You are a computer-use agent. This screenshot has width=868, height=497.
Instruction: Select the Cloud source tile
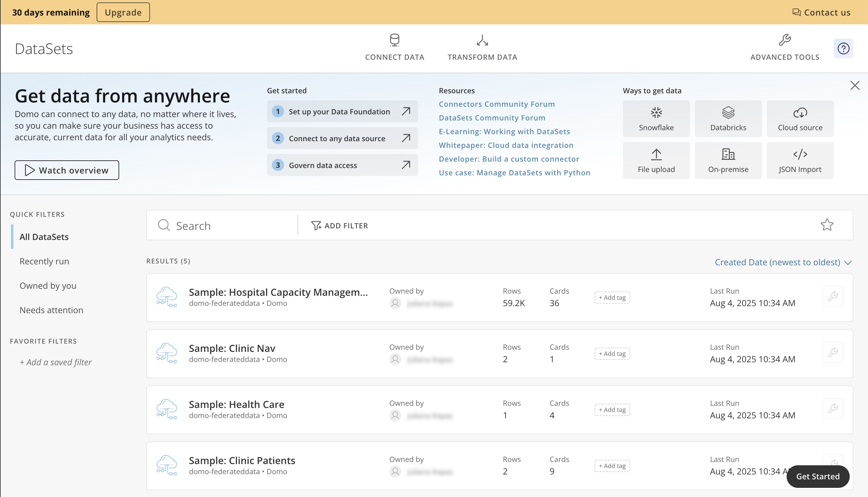tap(800, 119)
